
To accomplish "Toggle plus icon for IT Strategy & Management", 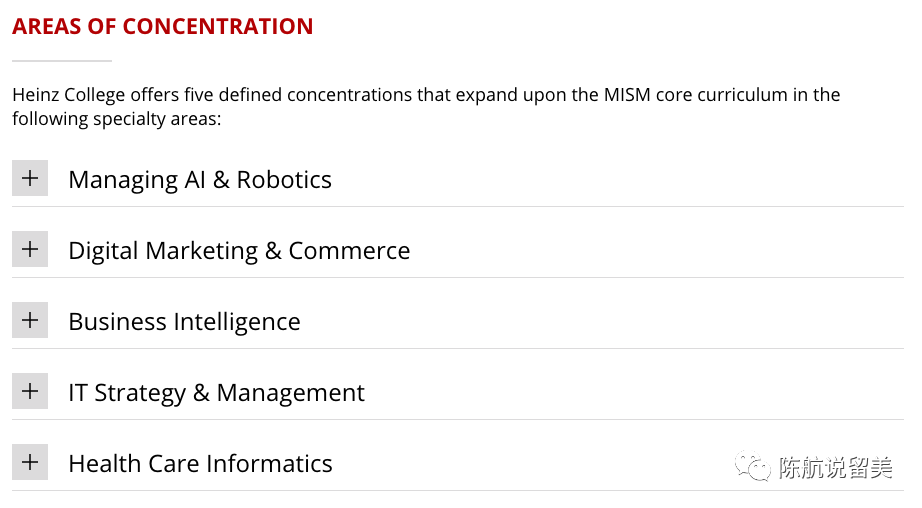I will [x=30, y=391].
